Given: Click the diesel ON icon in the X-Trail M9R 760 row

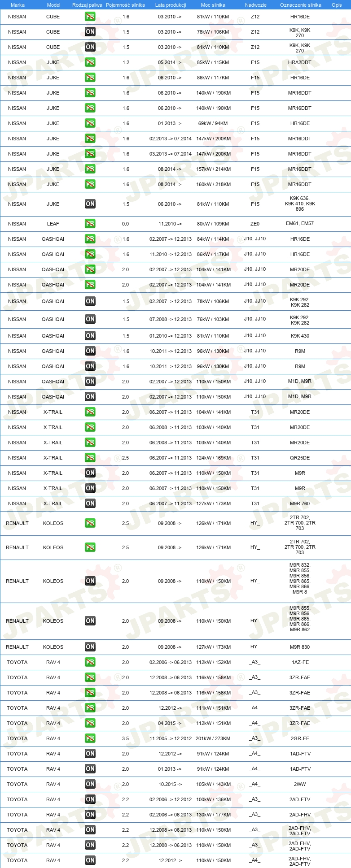Looking at the screenshot, I should (90, 503).
